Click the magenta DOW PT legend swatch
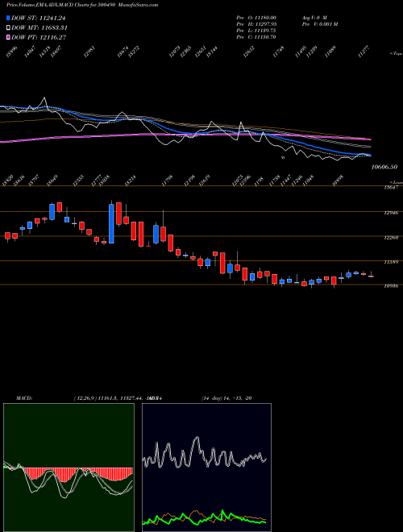The width and height of the screenshot is (403, 532). [8, 37]
